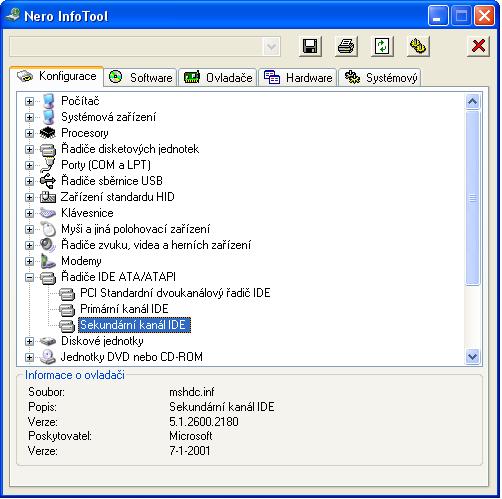Click the Modemy phone icon

48,261
